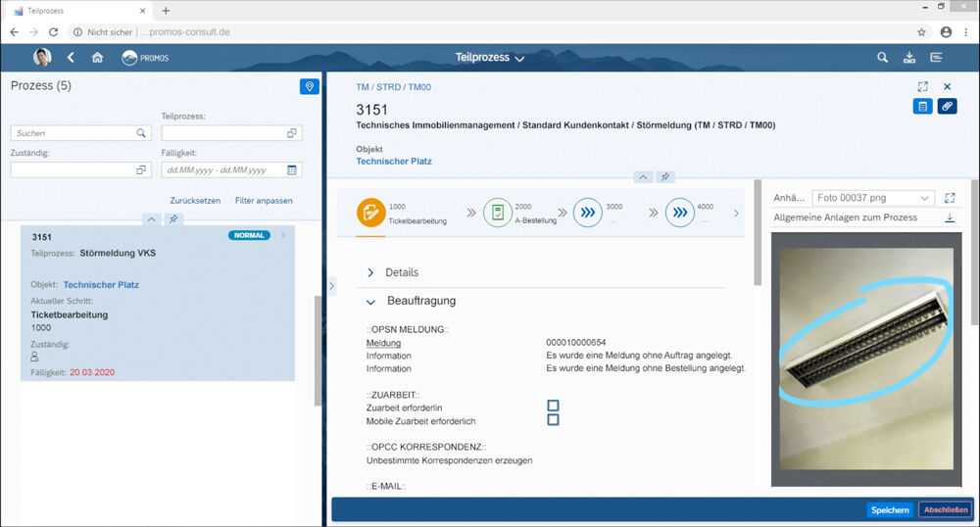Click the Technischer Platz object link
980x527 pixels.
click(393, 161)
